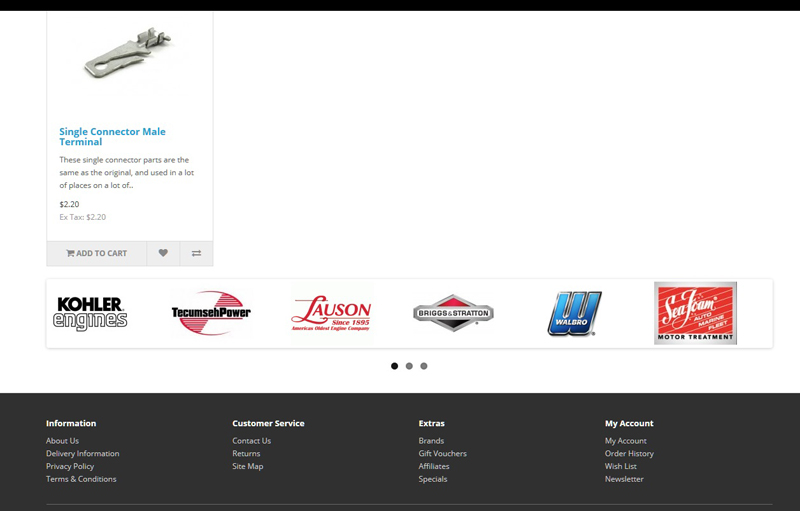
Task: Open Order History in the footer
Action: pos(629,453)
